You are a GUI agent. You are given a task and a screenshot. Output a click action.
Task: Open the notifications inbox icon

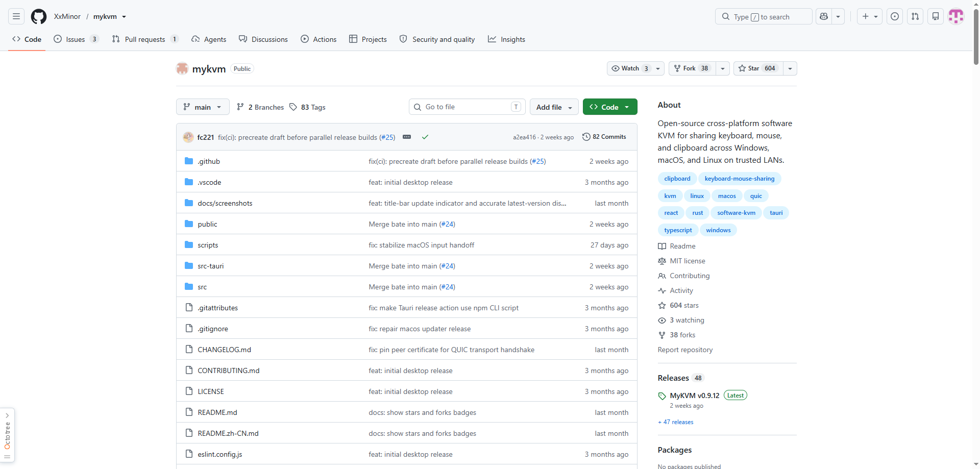[x=936, y=17]
